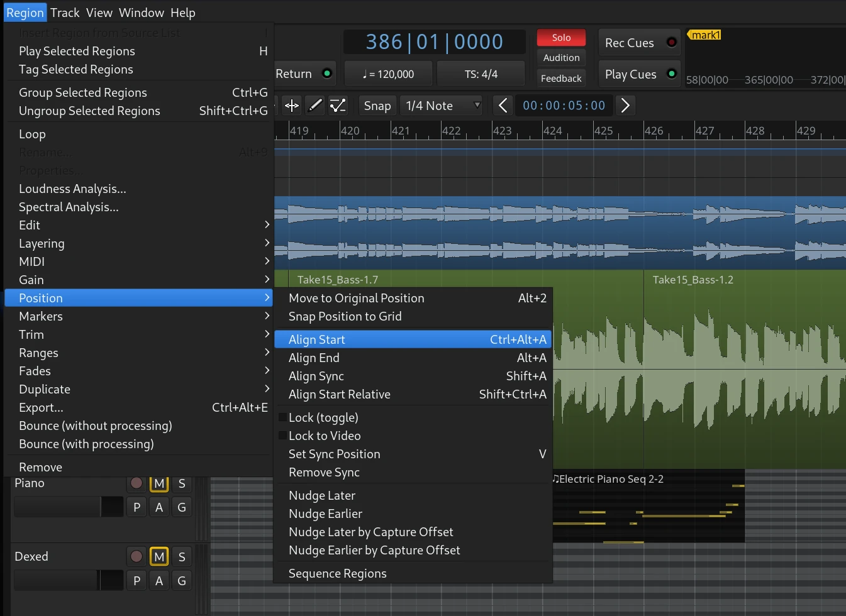Mute the Piano track
Image resolution: width=846 pixels, height=616 pixels.
(159, 483)
